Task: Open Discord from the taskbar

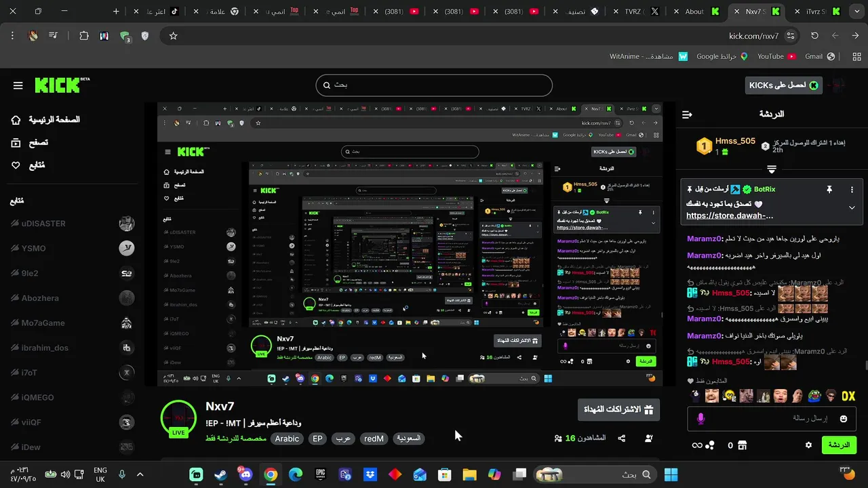Action: (x=245, y=474)
